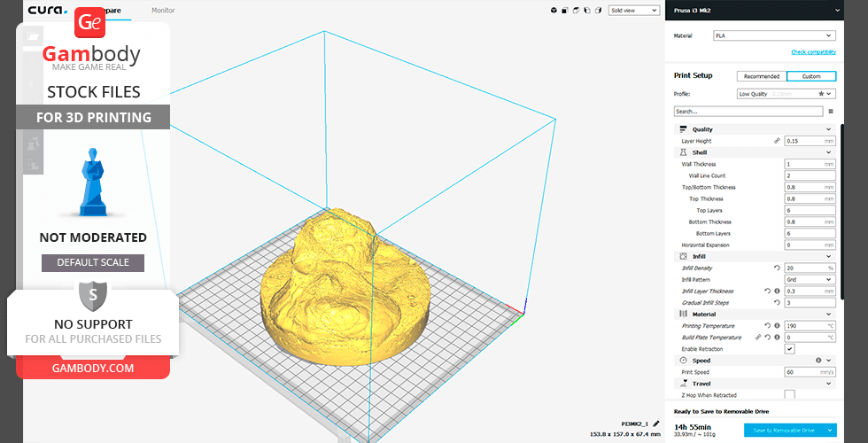The height and width of the screenshot is (443, 868).
Task: Collapse the Quality settings section
Action: click(x=828, y=129)
